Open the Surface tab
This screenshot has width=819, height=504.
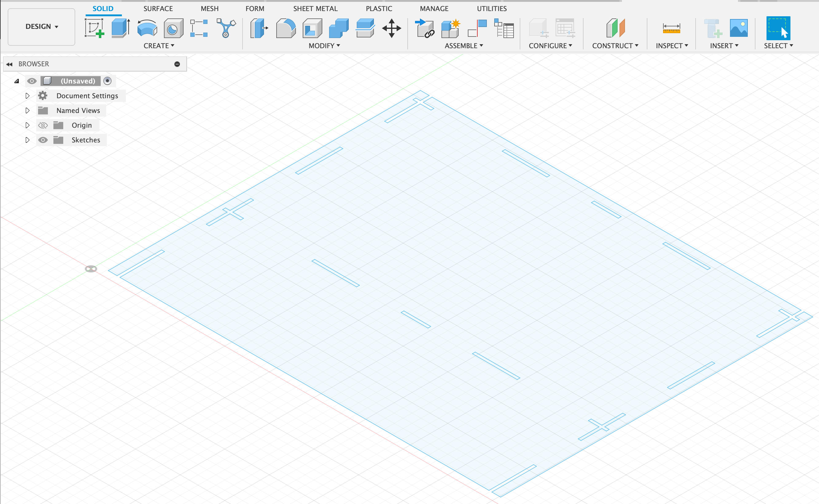(158, 8)
